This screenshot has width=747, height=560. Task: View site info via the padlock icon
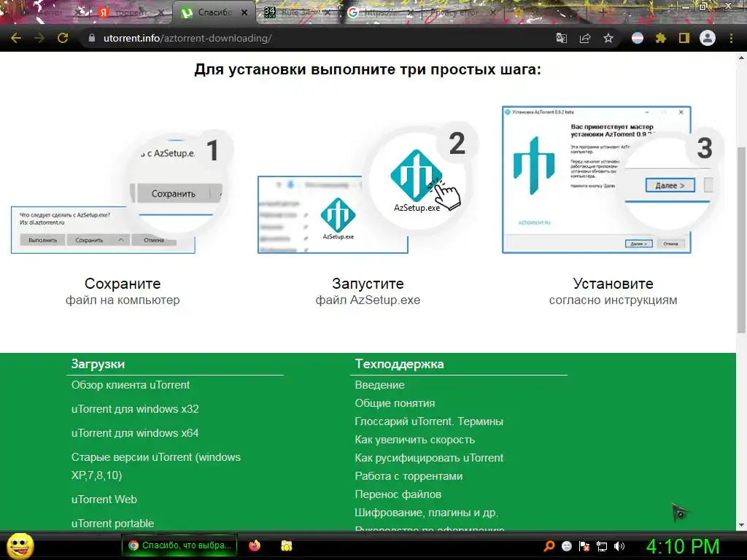[92, 38]
